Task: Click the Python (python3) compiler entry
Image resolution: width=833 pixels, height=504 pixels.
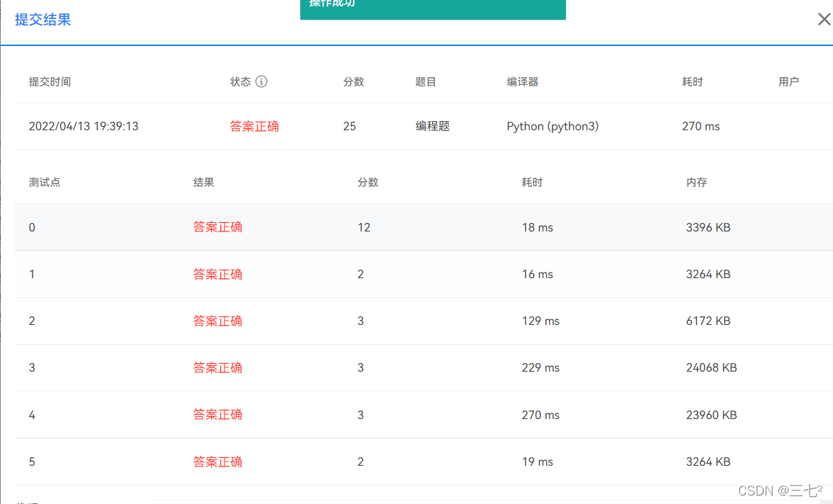Action: pos(552,126)
